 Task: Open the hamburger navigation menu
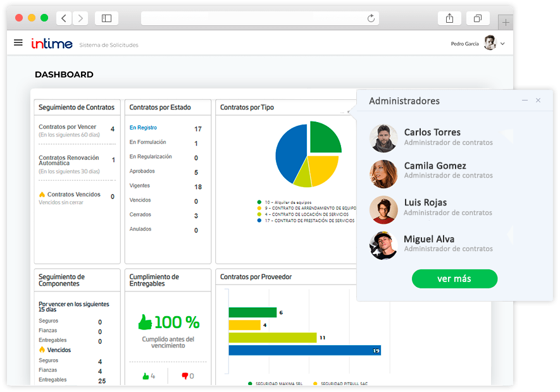18,43
